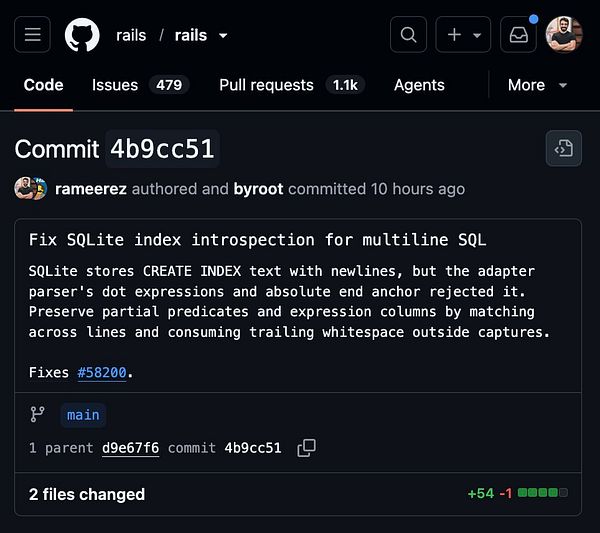
Task: Click the Browse files icon button
Action: pos(564,148)
